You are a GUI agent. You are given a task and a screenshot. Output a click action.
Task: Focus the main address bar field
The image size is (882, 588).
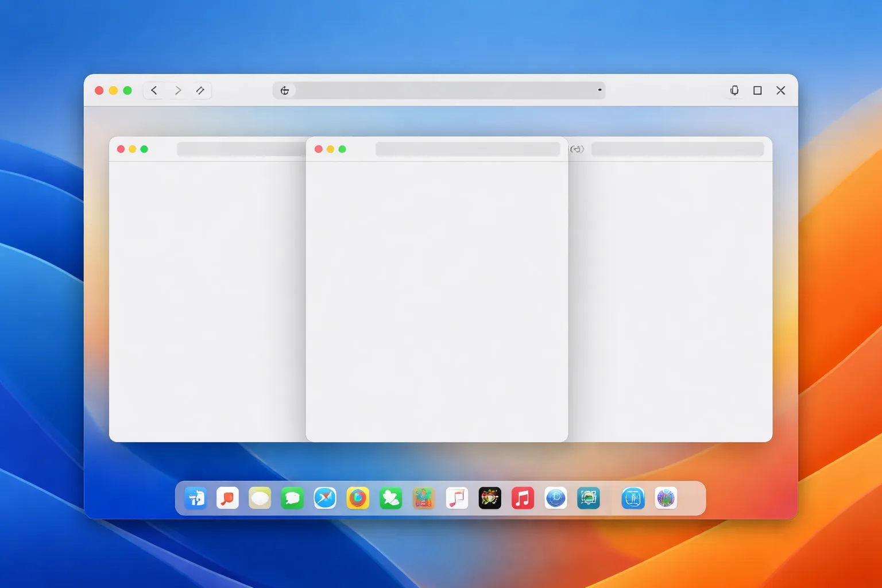[x=439, y=90]
